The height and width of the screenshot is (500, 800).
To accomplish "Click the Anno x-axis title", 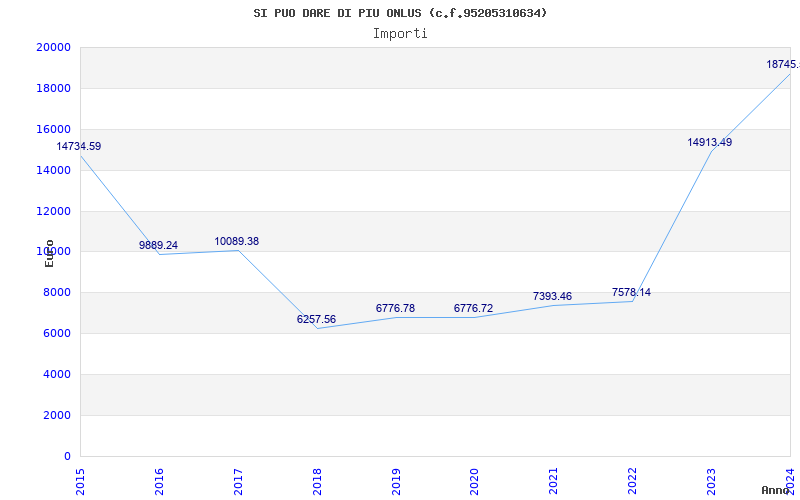I will click(x=775, y=490).
